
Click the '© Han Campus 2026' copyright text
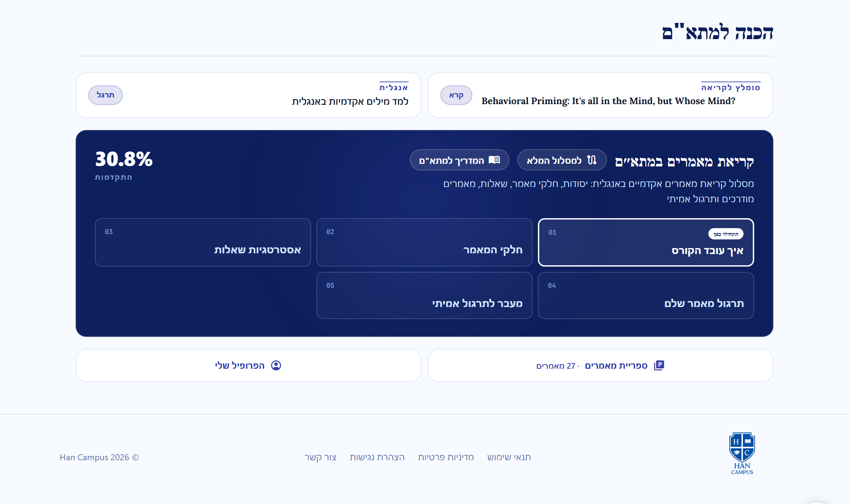click(x=99, y=457)
